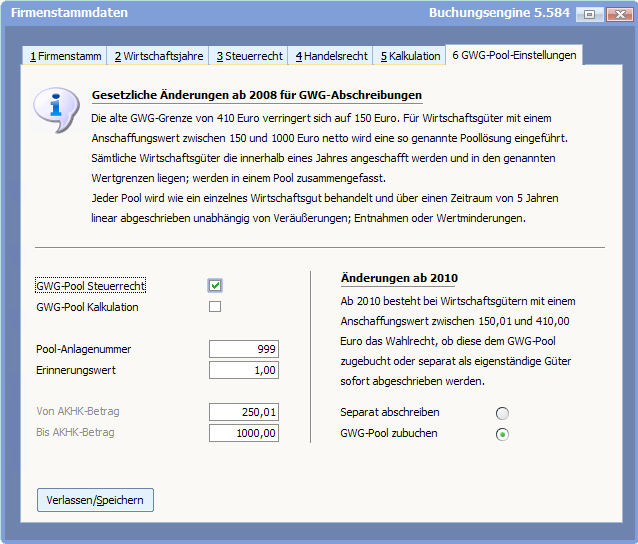
Task: Click the Firmenstammdaten title bar text
Action: pyautogui.click(x=68, y=14)
